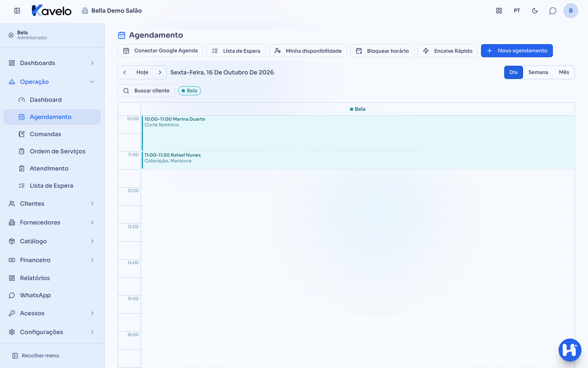Open the apps grid icon in header
Image resolution: width=588 pixels, height=368 pixels.
click(x=499, y=11)
